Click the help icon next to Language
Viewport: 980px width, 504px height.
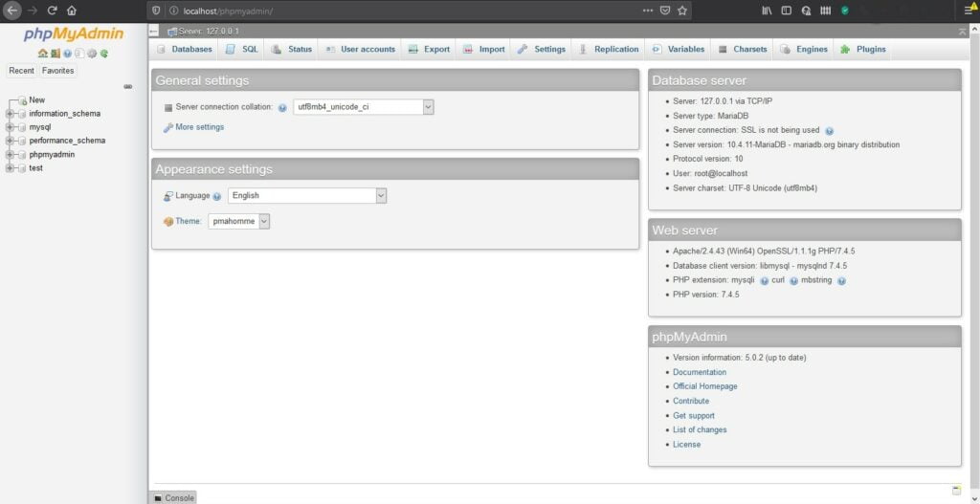pyautogui.click(x=217, y=196)
